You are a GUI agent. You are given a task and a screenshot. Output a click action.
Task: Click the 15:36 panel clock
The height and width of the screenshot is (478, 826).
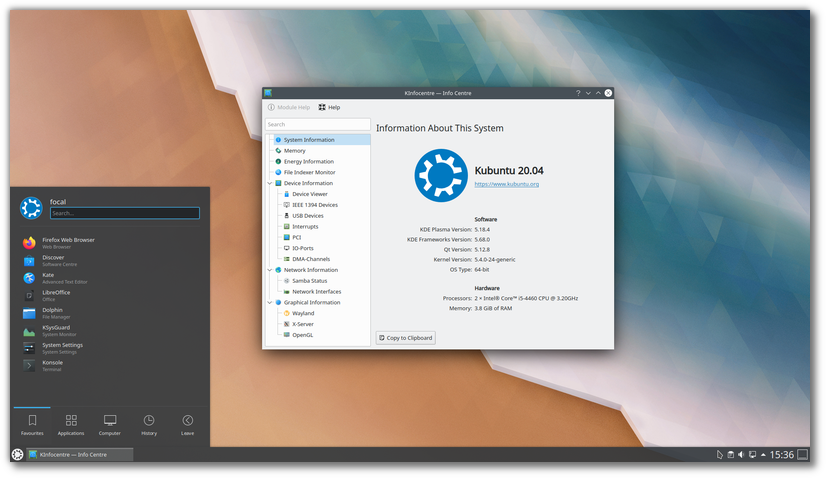(781, 454)
